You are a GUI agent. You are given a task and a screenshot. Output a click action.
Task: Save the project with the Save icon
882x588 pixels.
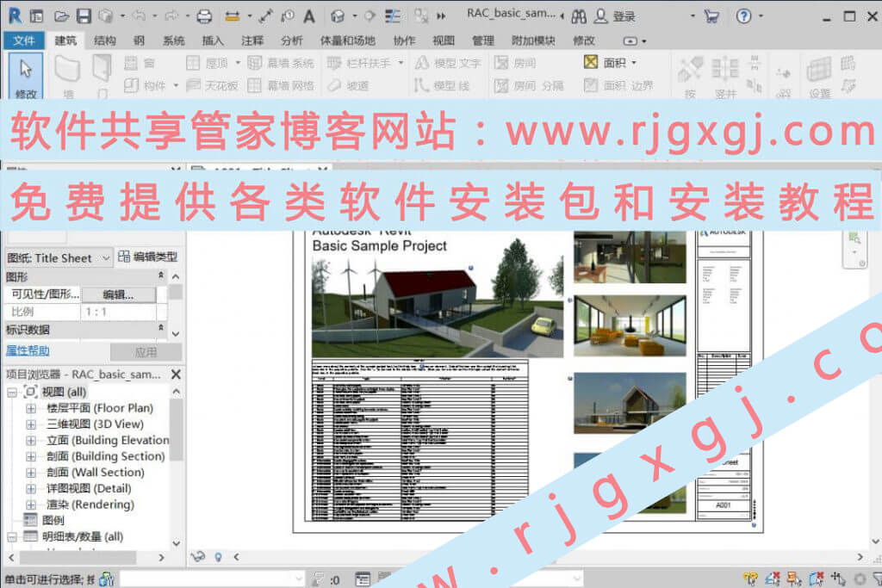click(x=84, y=16)
